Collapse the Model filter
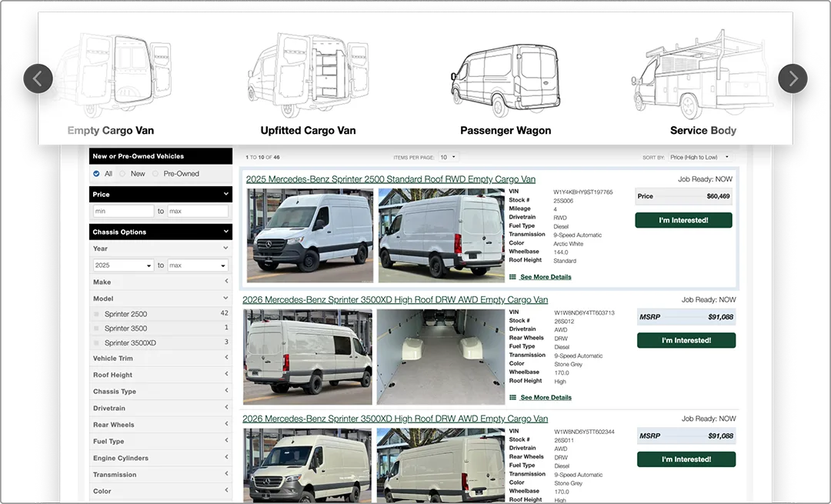The width and height of the screenshot is (831, 504). (x=161, y=299)
